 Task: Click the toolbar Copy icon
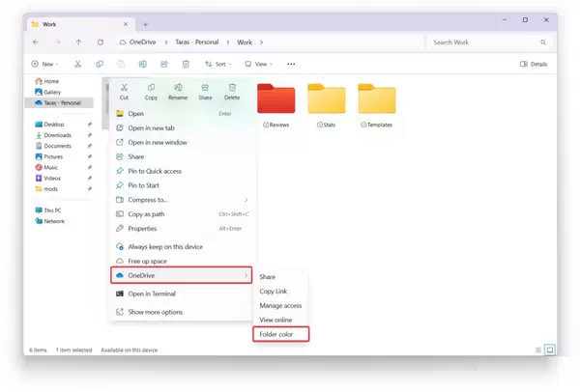pyautogui.click(x=100, y=64)
